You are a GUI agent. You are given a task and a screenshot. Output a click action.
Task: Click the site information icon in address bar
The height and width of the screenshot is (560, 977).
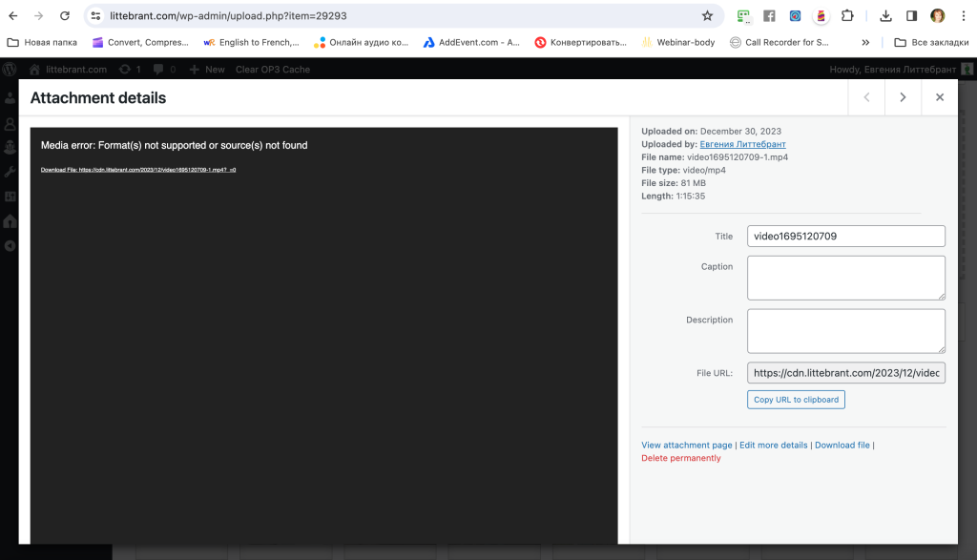pyautogui.click(x=95, y=16)
